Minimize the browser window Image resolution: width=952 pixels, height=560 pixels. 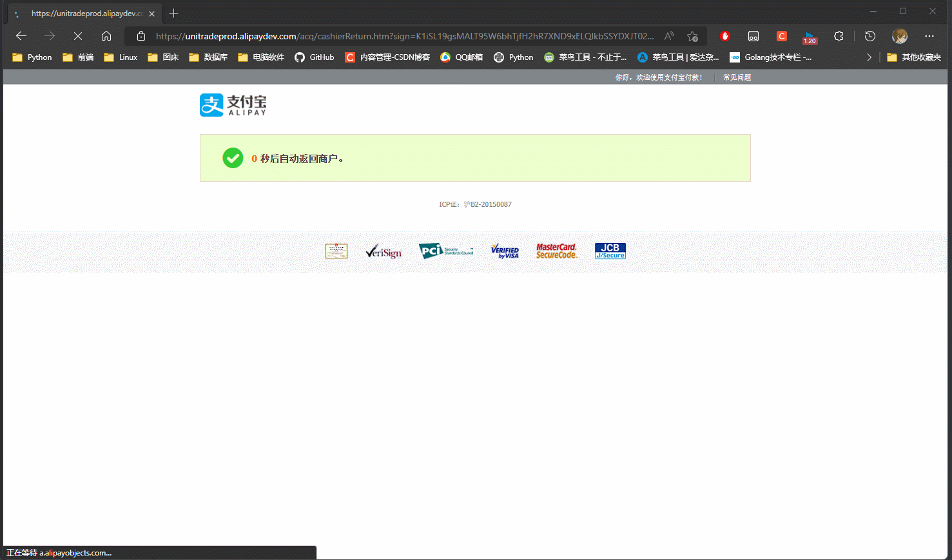pyautogui.click(x=873, y=11)
